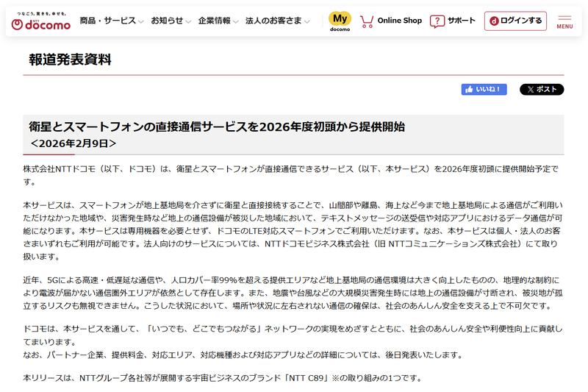This screenshot has height=392, width=588.
Task: Expand the お知らせ chevron
Action: click(x=188, y=22)
